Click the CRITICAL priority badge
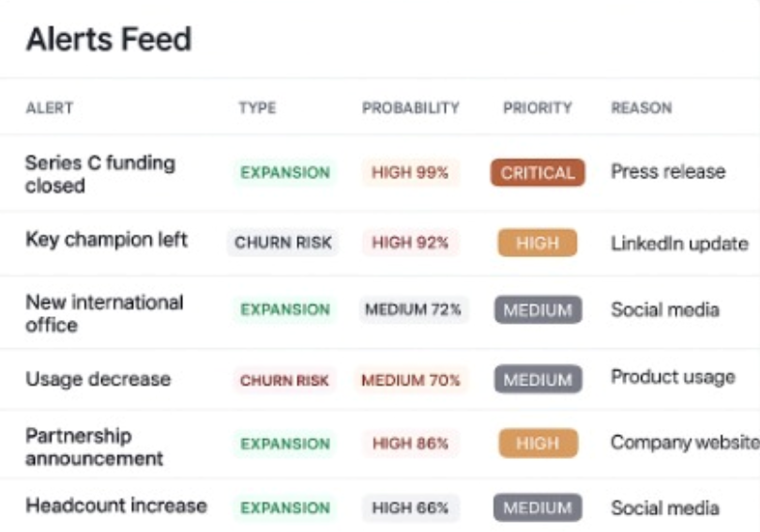This screenshot has width=760, height=532. point(537,173)
